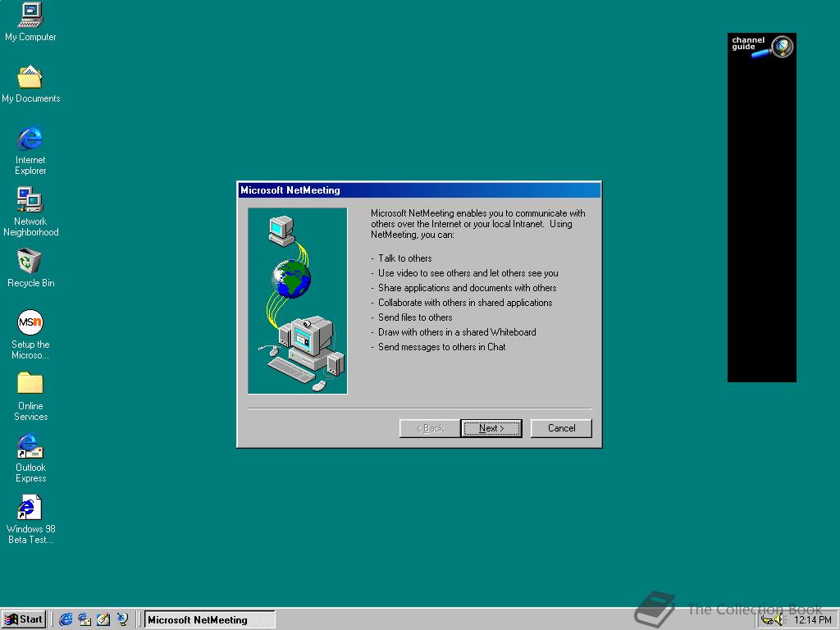Click Next in the NetMeeting wizard

(491, 428)
